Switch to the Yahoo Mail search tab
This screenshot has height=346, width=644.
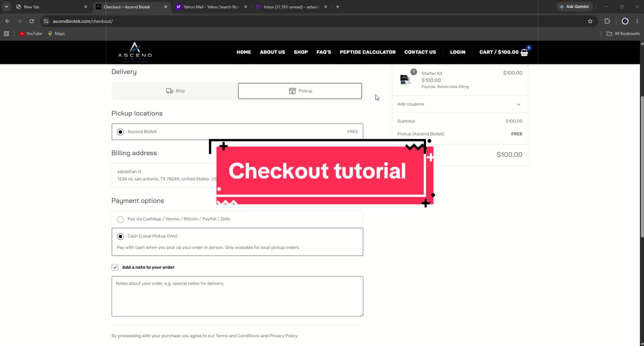211,7
